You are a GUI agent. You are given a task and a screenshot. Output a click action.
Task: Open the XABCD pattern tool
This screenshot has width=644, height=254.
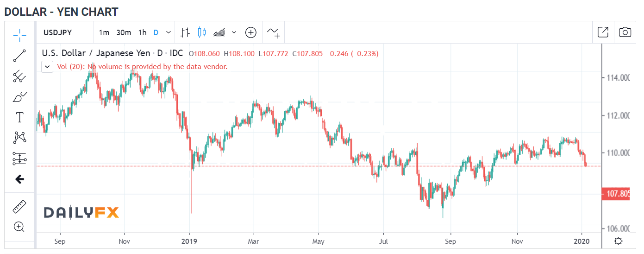click(x=19, y=138)
